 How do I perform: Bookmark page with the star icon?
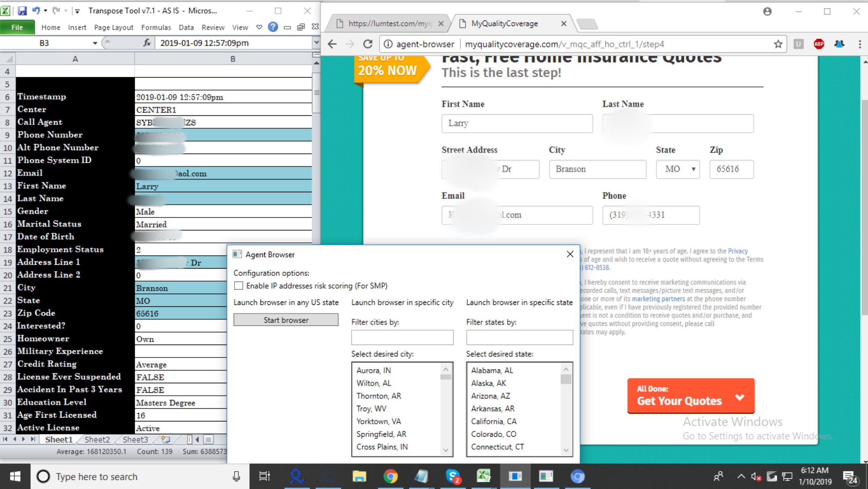coord(778,44)
